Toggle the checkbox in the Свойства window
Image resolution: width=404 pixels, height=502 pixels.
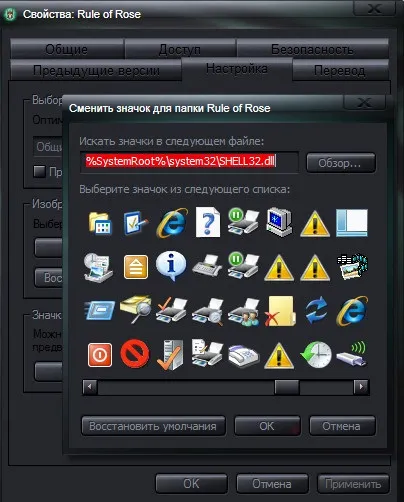[x=39, y=171]
